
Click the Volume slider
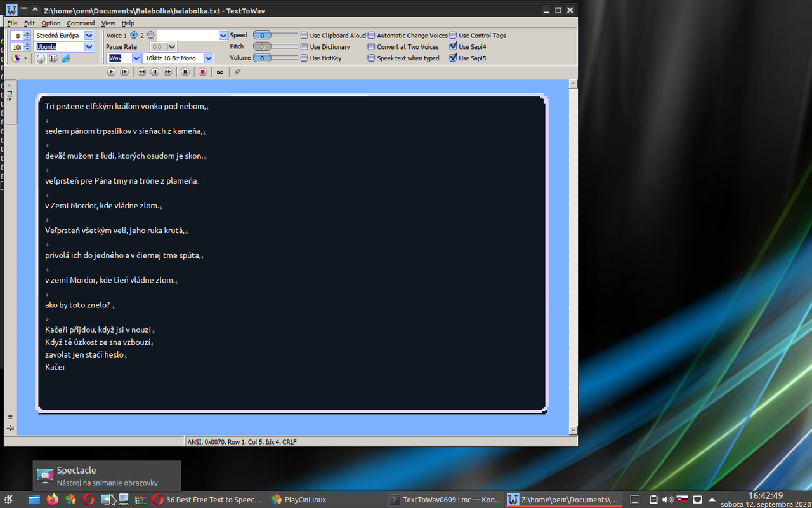click(x=275, y=58)
